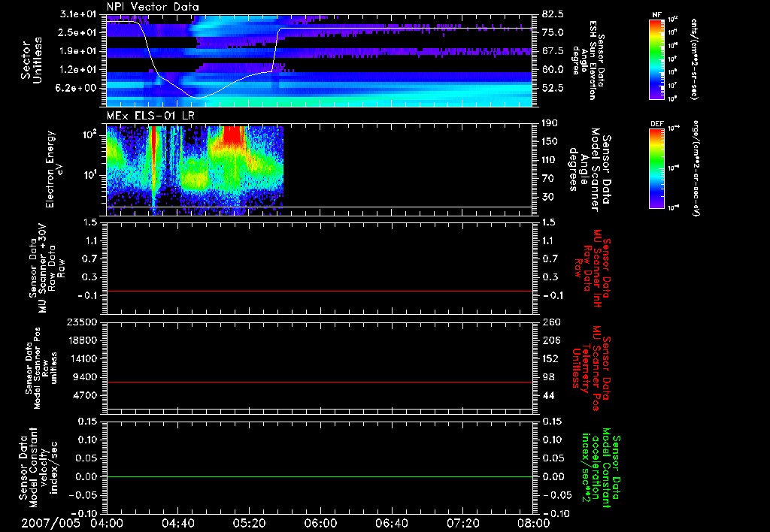Click the Sector Unitless axis label

(31, 60)
